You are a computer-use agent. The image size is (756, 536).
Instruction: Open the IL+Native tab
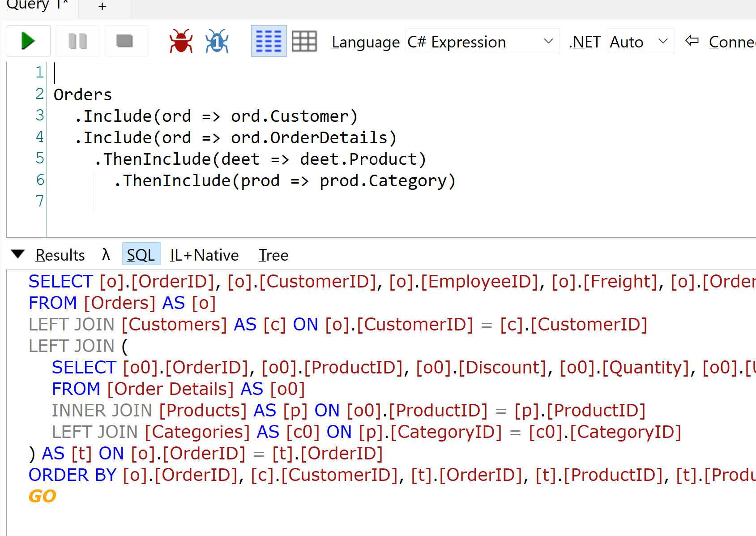click(x=204, y=255)
